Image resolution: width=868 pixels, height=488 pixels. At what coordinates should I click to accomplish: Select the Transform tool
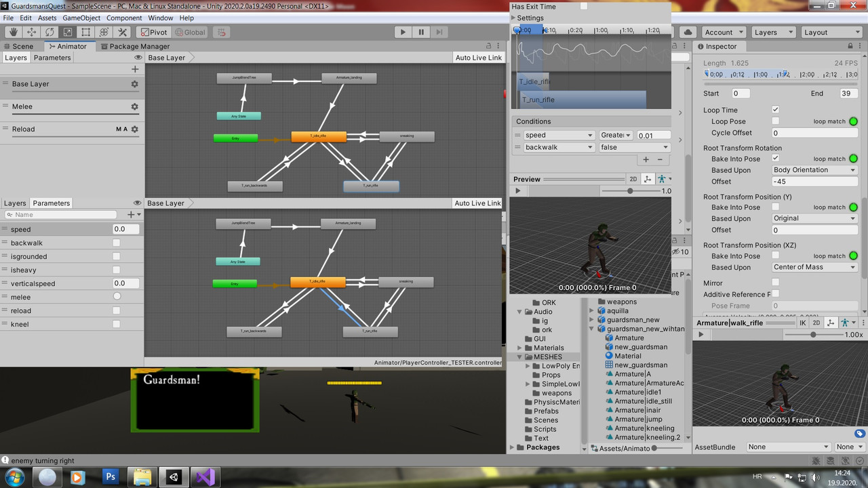104,32
